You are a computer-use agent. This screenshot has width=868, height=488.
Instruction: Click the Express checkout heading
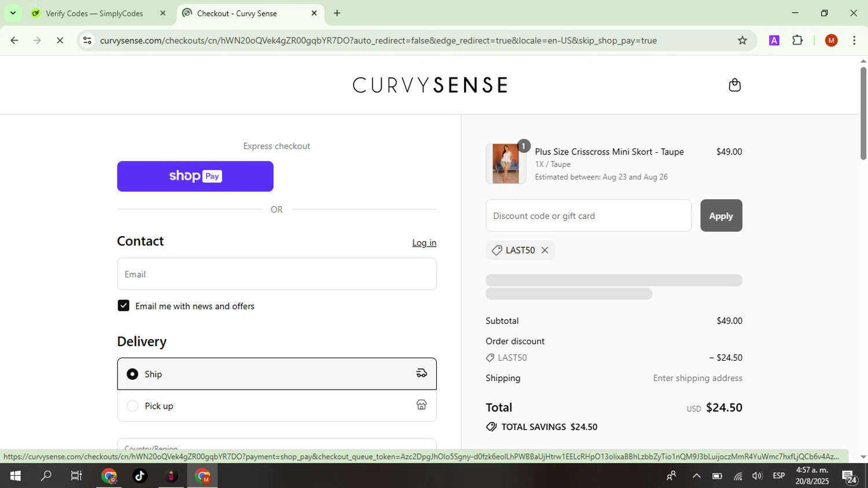[277, 146]
